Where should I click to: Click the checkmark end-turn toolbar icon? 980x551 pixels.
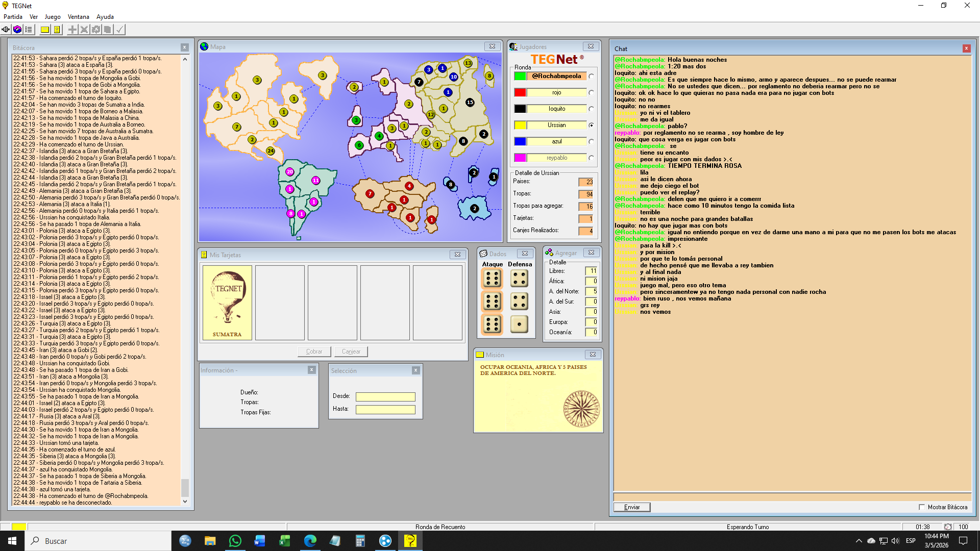119,30
